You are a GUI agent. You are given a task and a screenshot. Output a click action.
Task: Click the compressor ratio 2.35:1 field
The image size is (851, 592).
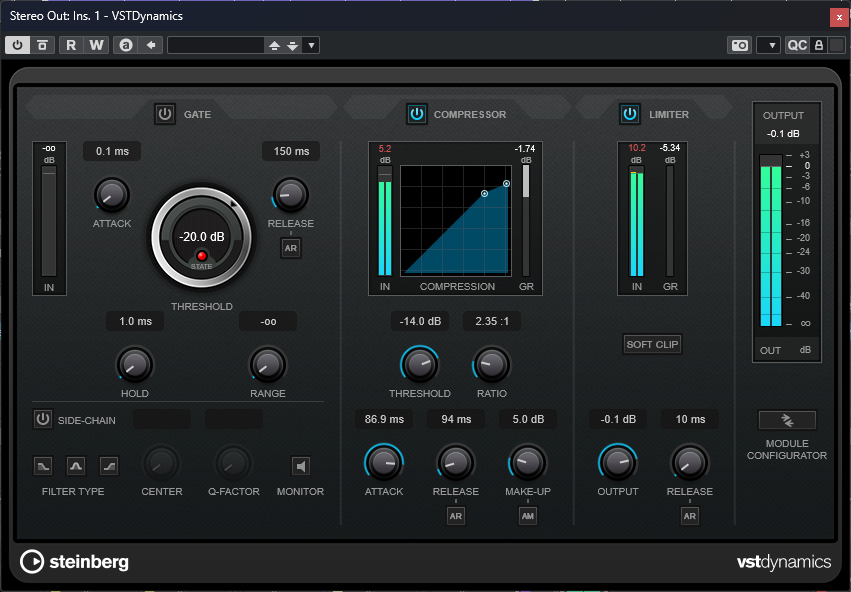tap(492, 321)
